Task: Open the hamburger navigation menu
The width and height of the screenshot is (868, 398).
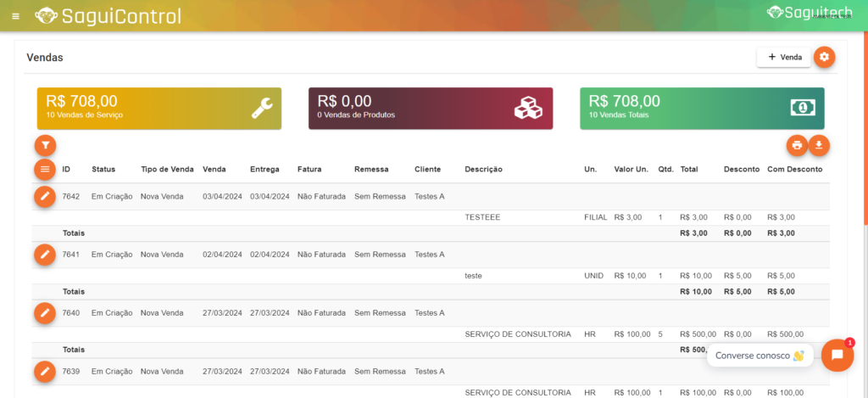Action: click(x=16, y=16)
